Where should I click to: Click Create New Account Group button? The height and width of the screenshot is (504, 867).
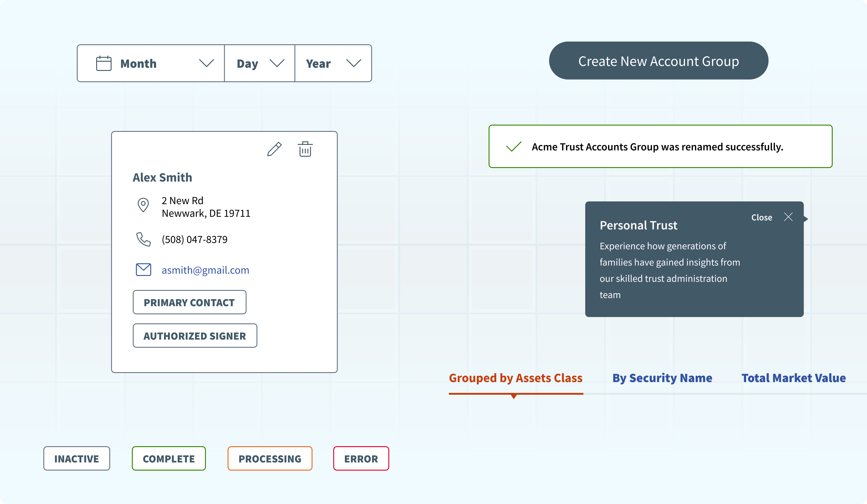click(658, 61)
